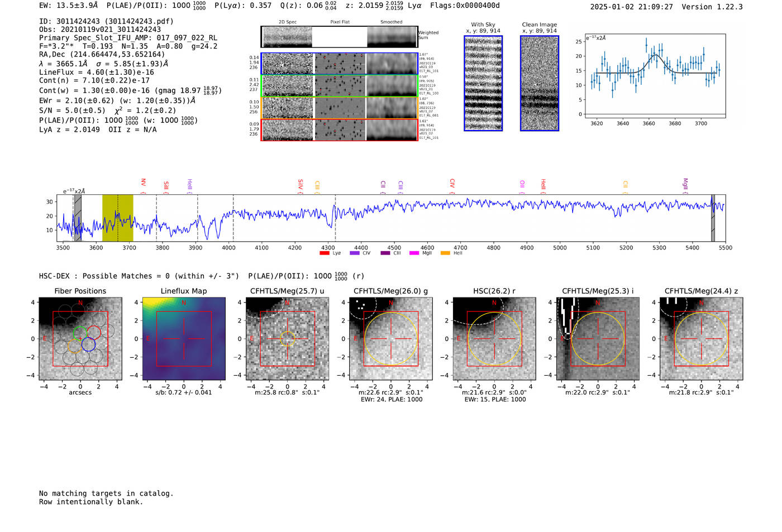782x532 pixels.
Task: Select the red-bordered fiber spectrum row
Action: point(340,130)
